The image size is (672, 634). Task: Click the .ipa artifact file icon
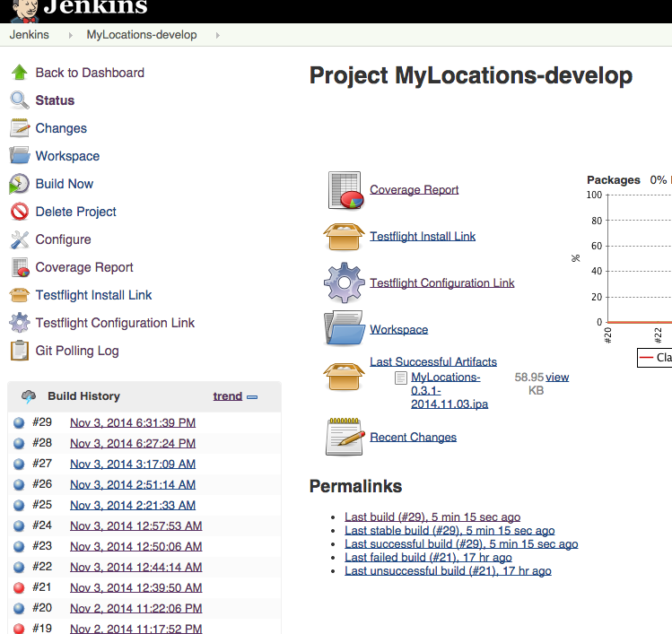tap(401, 378)
